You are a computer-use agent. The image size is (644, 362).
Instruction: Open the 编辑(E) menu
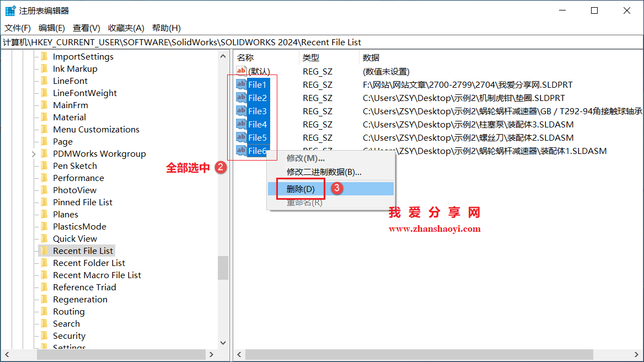point(52,28)
